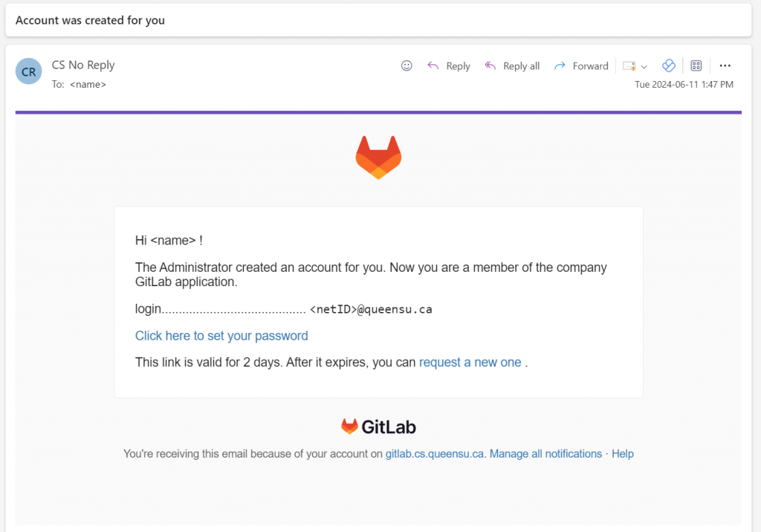Click the blue Viva/Copilot link icon
This screenshot has width=761, height=532.
click(668, 65)
